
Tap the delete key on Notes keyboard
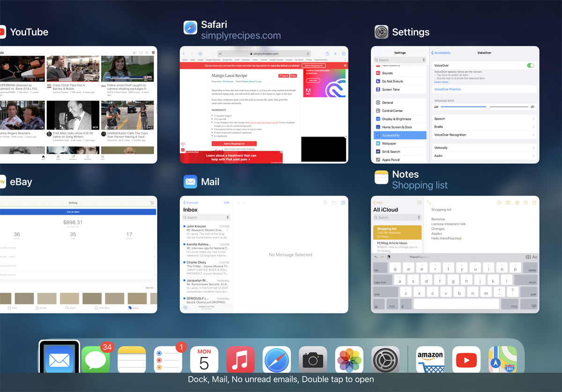click(x=530, y=268)
